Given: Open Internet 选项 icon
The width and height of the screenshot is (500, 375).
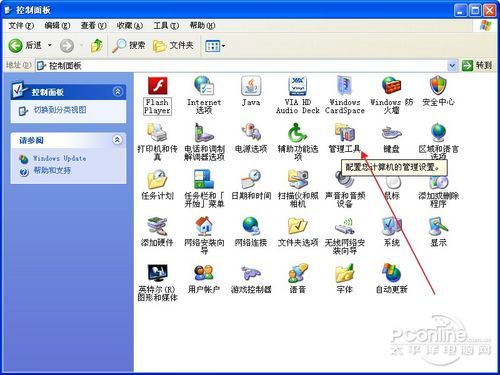Looking at the screenshot, I should [x=204, y=85].
